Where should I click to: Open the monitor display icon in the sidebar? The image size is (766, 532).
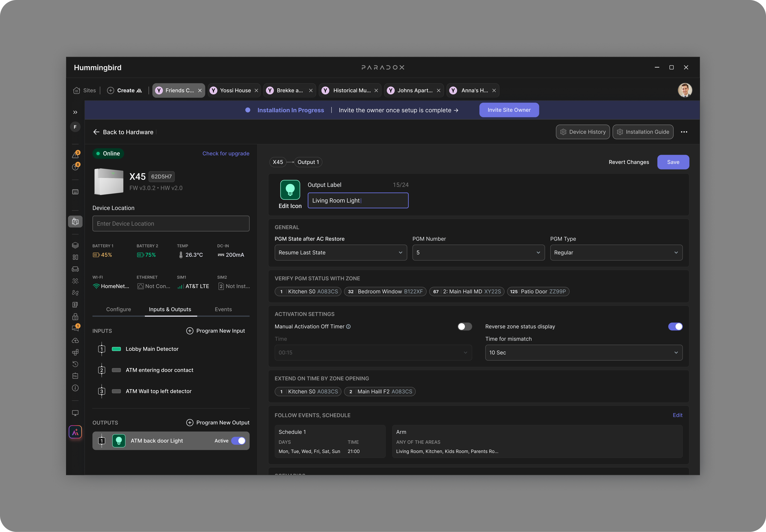[x=75, y=413]
